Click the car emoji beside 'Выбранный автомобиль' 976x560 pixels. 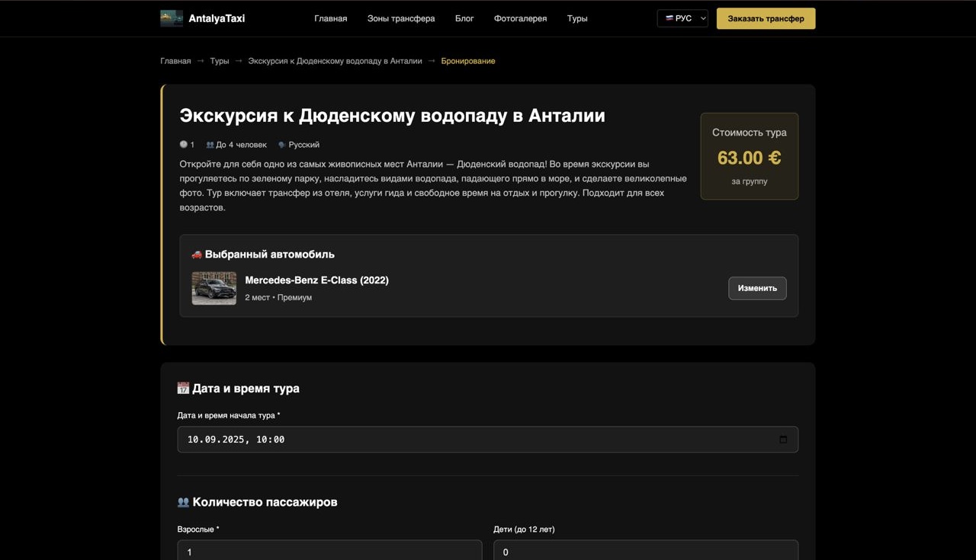197,254
